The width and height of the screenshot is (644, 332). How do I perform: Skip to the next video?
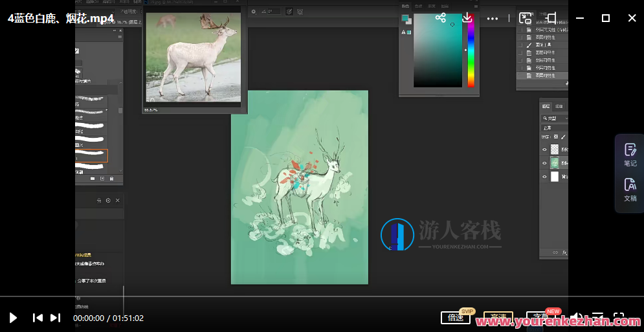coord(56,318)
